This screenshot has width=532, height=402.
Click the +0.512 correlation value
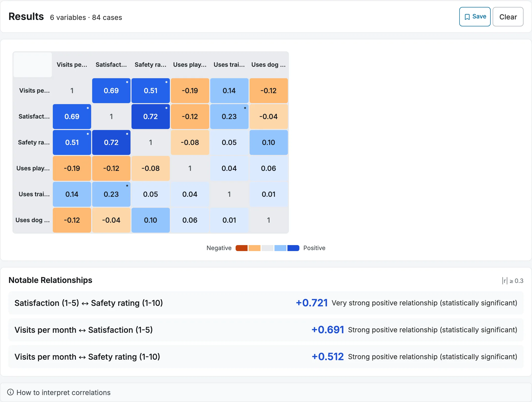(x=328, y=357)
